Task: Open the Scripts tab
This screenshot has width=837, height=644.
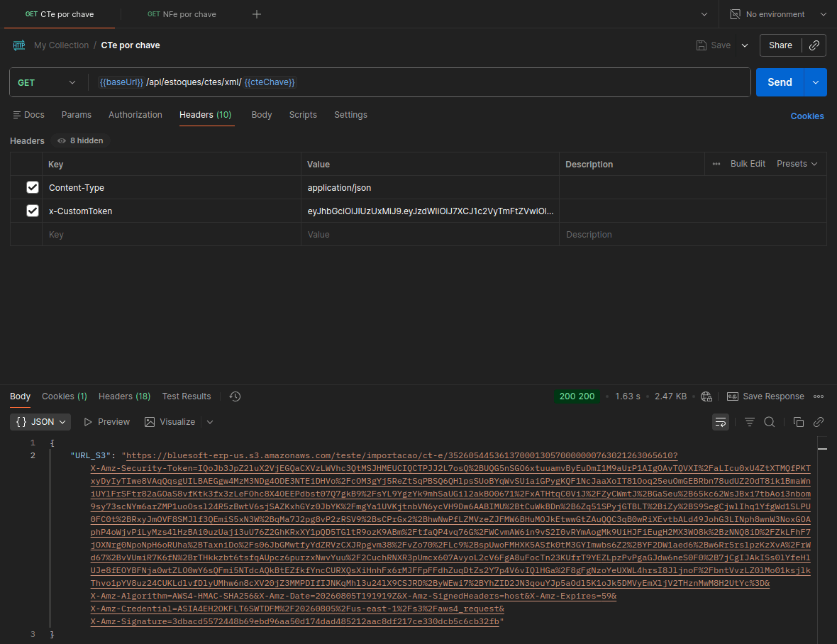Action: (303, 115)
